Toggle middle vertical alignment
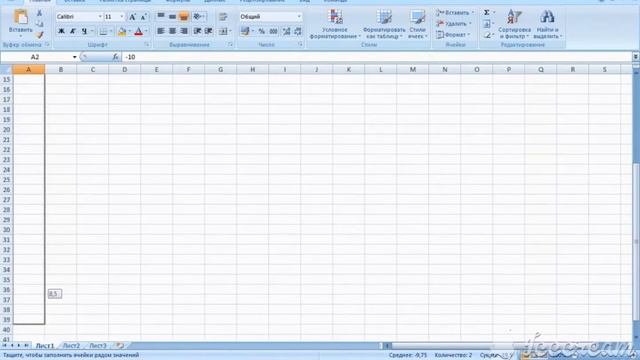This screenshot has height=360, width=640. (172, 16)
